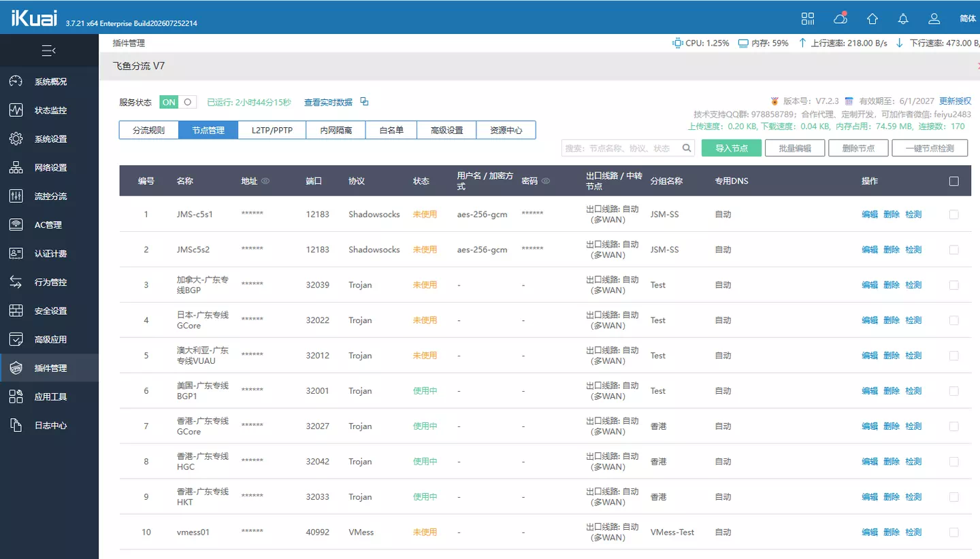The width and height of the screenshot is (980, 559).
Task: Check the checkbox for 美国-广东专线BGP1 row
Action: point(953,391)
